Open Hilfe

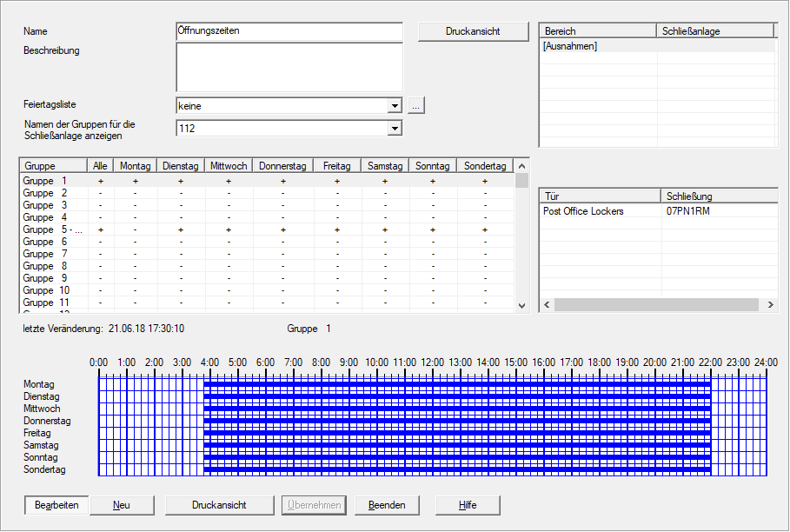468,505
